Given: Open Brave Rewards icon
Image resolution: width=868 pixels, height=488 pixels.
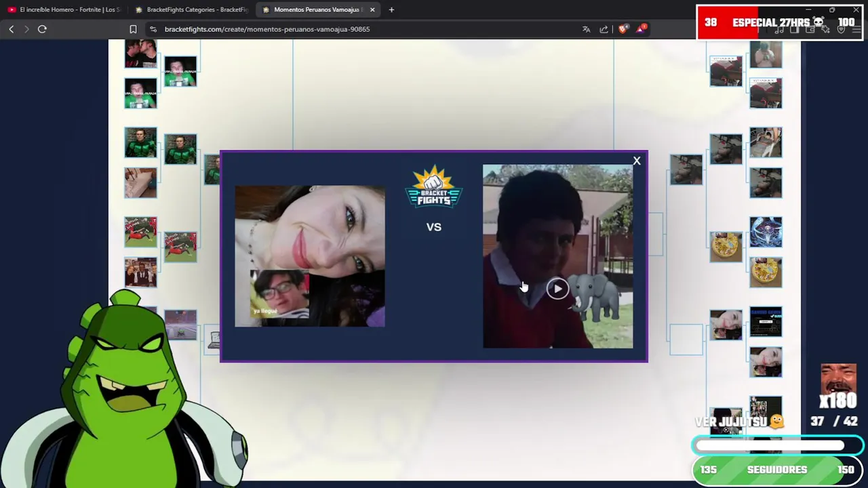Looking at the screenshot, I should tap(641, 29).
